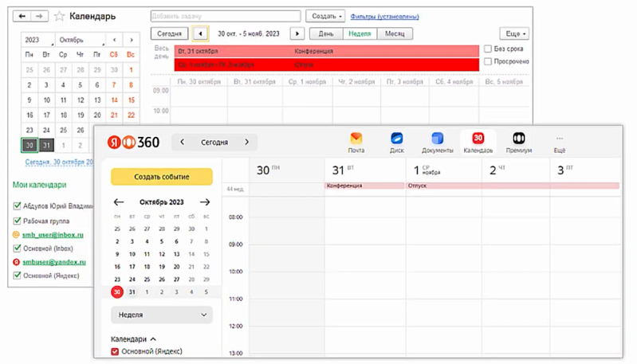Viewport: 637px width, 364px height.
Task: Select red-circled 30 in Yandex mini calendar
Action: tap(117, 292)
